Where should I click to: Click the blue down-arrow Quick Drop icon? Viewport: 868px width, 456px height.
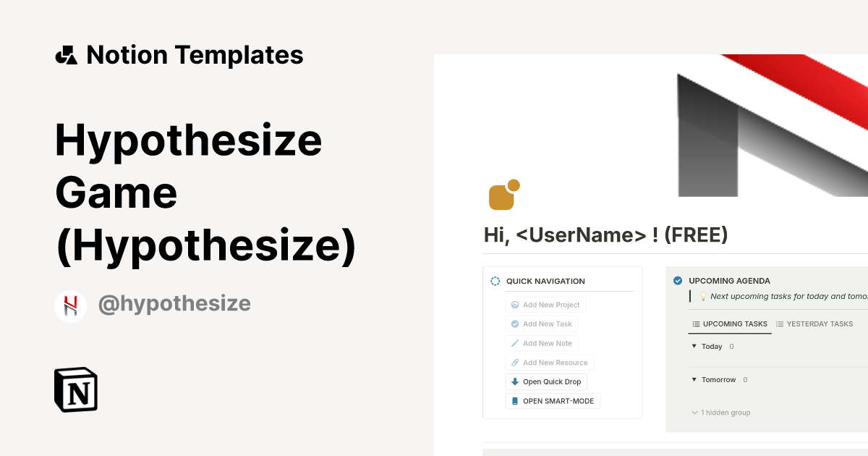pos(514,381)
